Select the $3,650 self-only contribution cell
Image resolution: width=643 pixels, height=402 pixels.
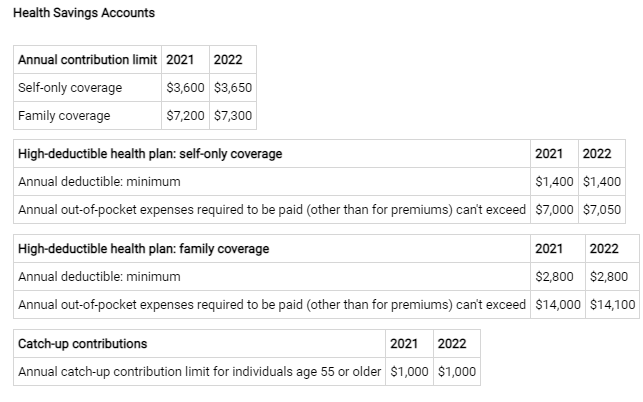point(233,87)
